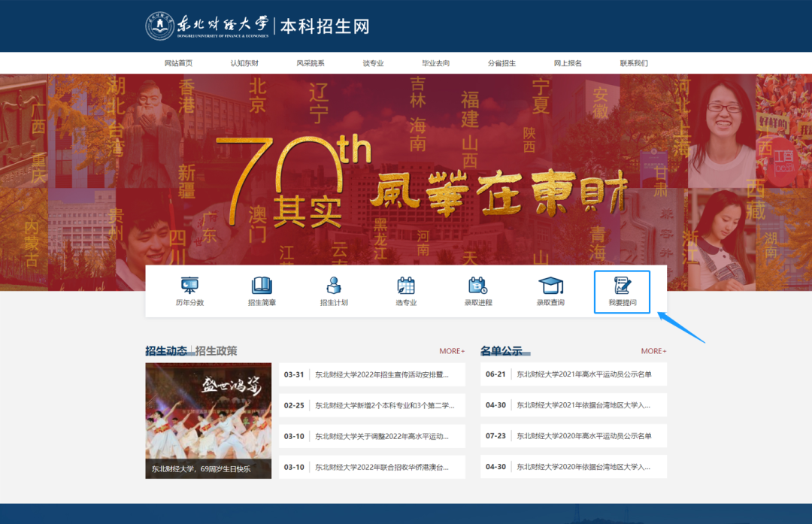This screenshot has height=524, width=812.
Task: Open the 录取查询 admission lookup icon
Action: click(550, 292)
